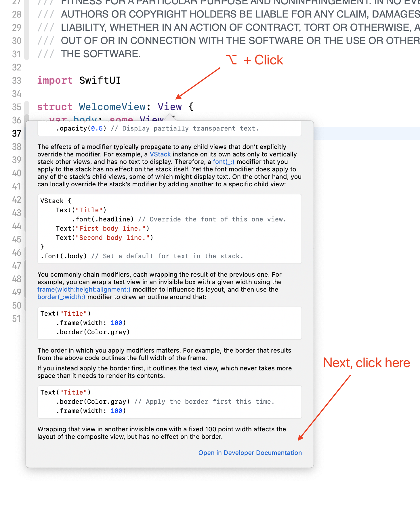The height and width of the screenshot is (509, 420).
Task: Follow the font(_:) modifier link
Action: pyautogui.click(x=224, y=162)
